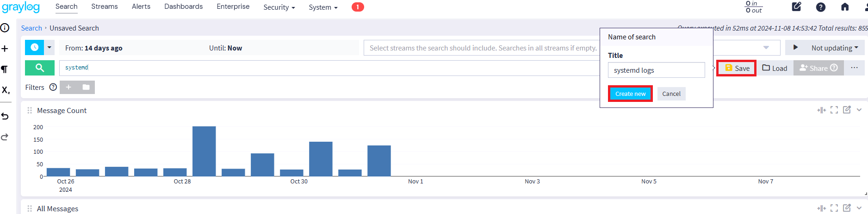
Task: Cancel the Name of search dialog
Action: click(x=671, y=94)
